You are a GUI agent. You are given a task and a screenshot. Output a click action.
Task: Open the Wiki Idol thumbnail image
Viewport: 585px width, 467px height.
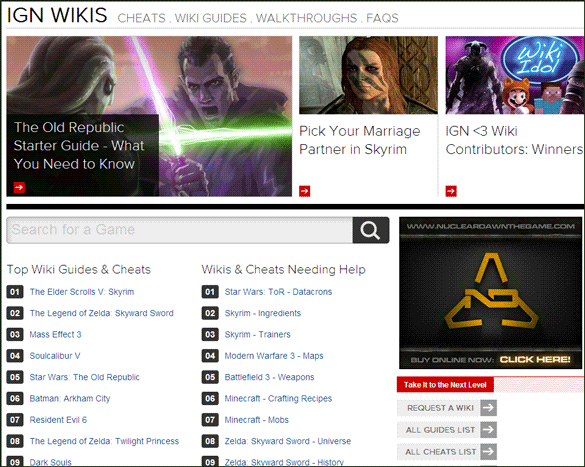click(x=515, y=75)
